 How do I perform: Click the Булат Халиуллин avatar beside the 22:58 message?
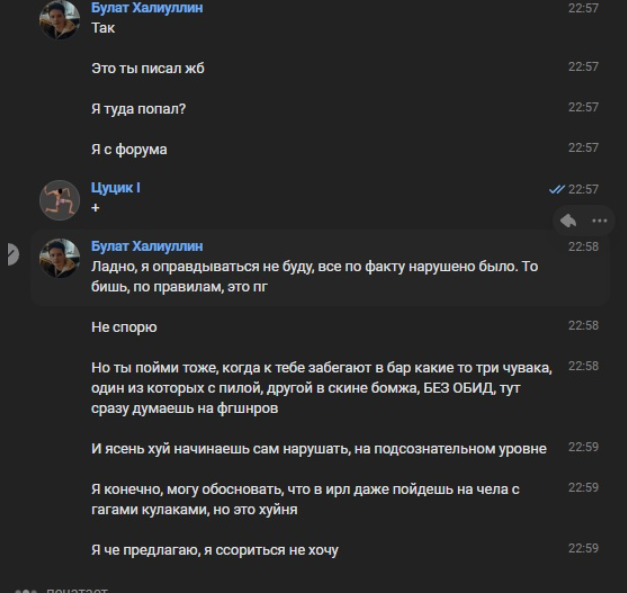(x=59, y=258)
